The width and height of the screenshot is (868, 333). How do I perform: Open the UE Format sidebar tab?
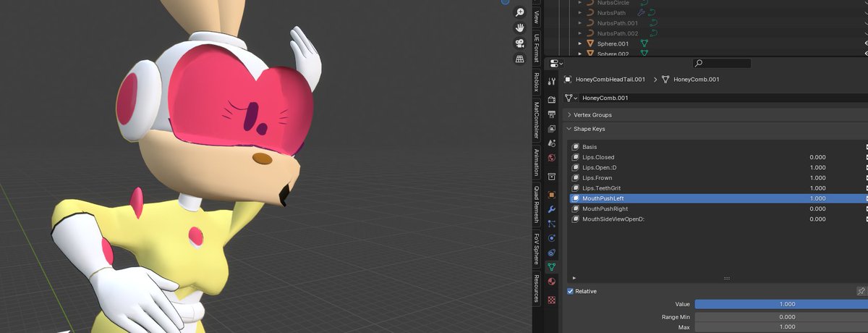coord(536,48)
